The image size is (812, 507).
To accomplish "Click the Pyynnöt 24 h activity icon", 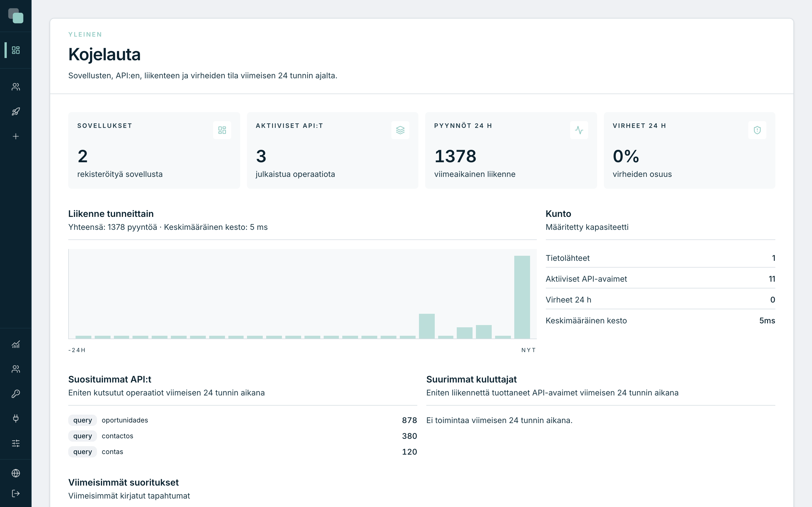I will (579, 130).
